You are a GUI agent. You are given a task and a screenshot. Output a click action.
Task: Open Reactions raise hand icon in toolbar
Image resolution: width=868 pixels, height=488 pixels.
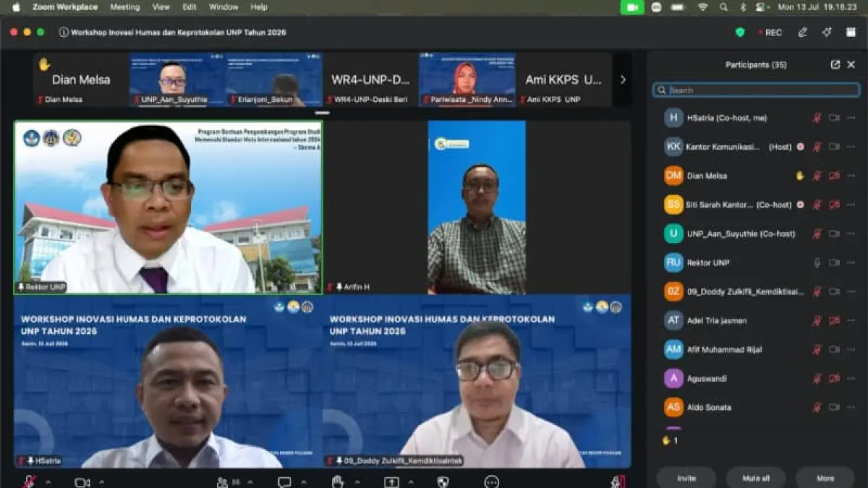pyautogui.click(x=338, y=481)
